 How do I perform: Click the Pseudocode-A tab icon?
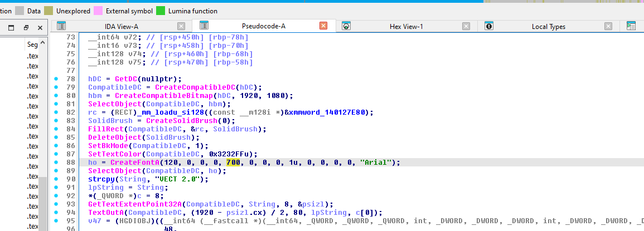click(204, 26)
